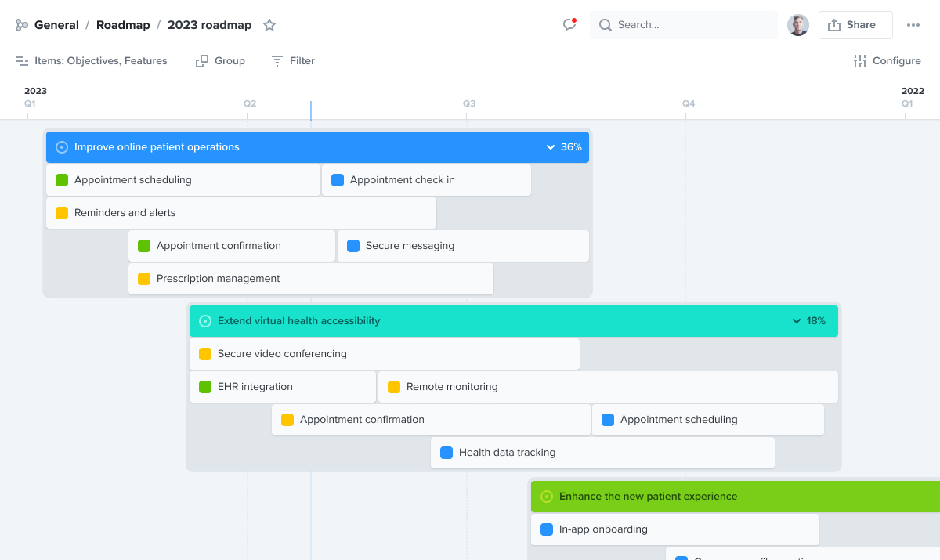Click the Share button
Image resolution: width=940 pixels, height=560 pixels.
click(855, 24)
